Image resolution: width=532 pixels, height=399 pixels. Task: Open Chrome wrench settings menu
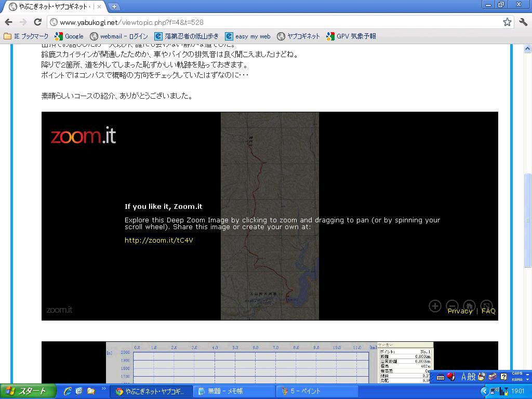click(523, 22)
